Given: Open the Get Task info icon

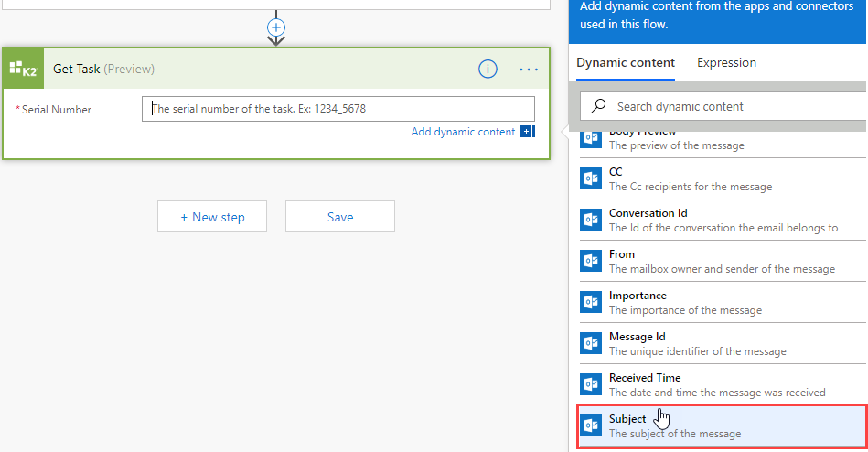Looking at the screenshot, I should pos(488,69).
